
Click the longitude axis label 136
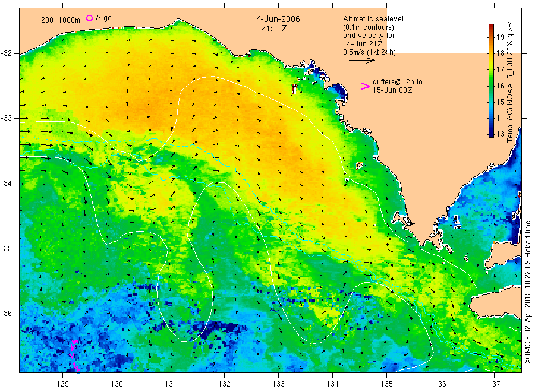[440, 384]
